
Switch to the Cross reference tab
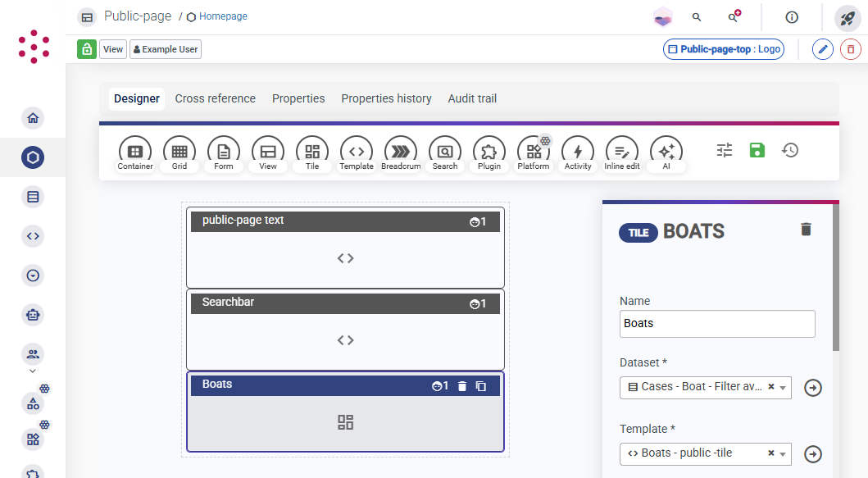[216, 98]
